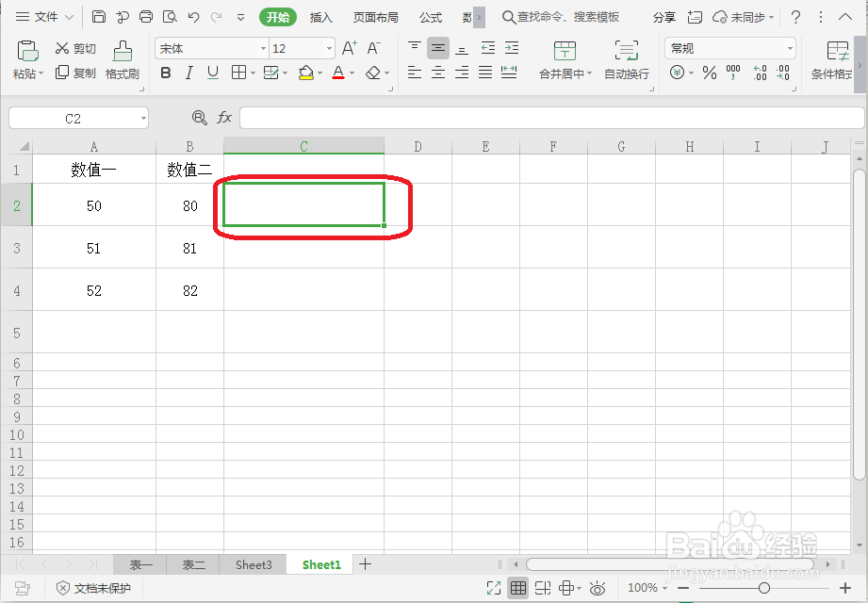This screenshot has width=868, height=603.
Task: Apply the fill color bucket
Action: pyautogui.click(x=305, y=73)
